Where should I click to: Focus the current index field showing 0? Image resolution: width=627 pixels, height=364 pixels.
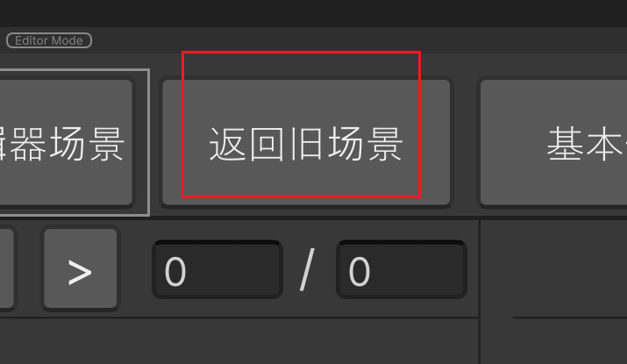coord(217,269)
